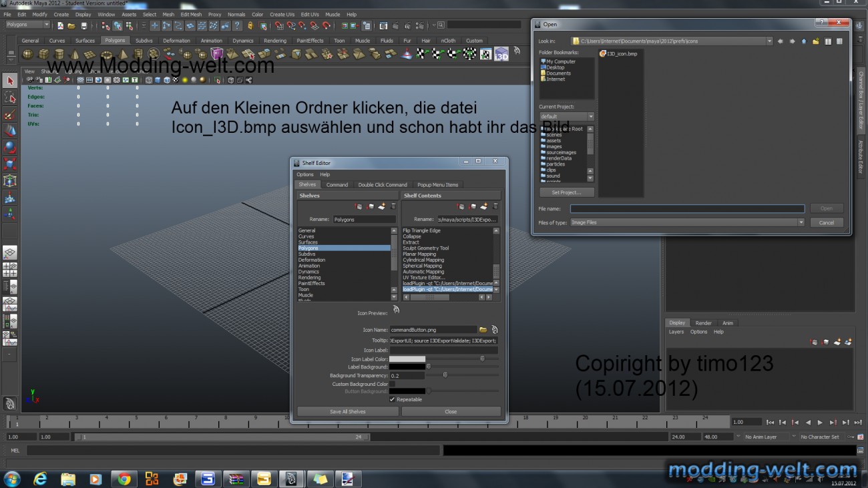Switch Open dialog to detail view
Viewport: 868px width, 488px height.
(840, 41)
